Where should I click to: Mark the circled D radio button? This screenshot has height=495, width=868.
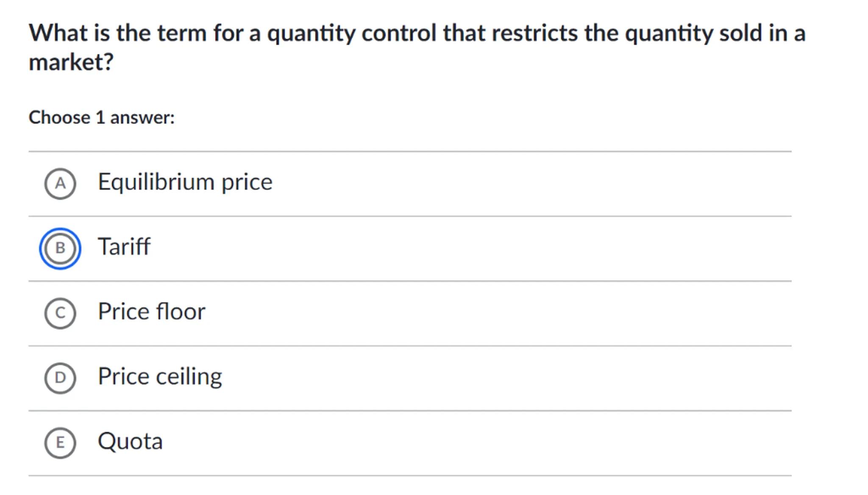click(60, 378)
